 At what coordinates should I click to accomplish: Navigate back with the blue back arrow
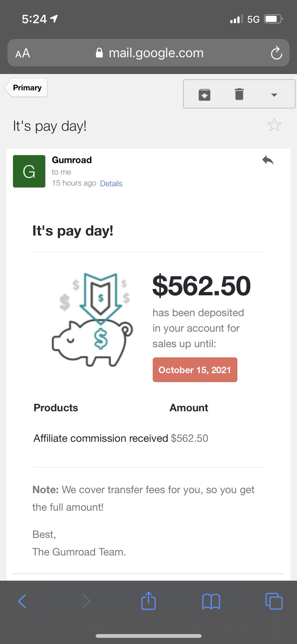click(x=22, y=601)
